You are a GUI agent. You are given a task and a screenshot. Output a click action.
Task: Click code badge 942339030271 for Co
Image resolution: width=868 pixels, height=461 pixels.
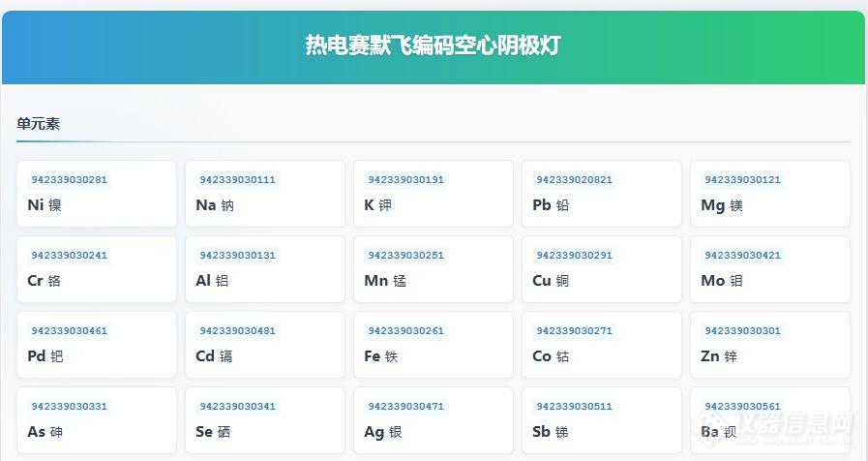click(574, 331)
